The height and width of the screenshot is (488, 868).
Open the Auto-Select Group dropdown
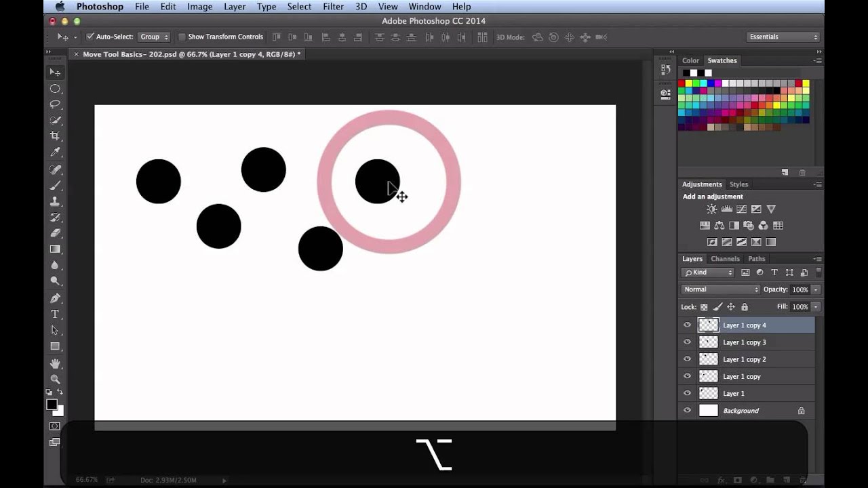(x=154, y=37)
